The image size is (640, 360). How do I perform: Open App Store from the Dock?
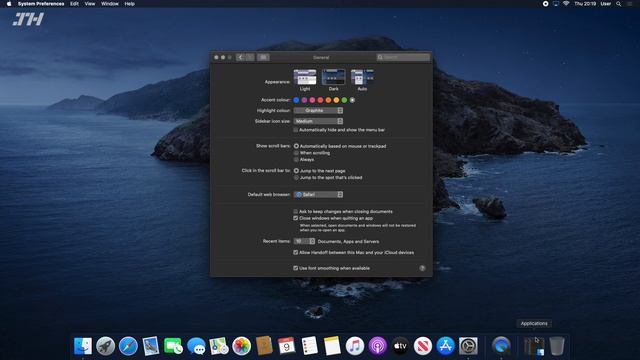point(445,346)
